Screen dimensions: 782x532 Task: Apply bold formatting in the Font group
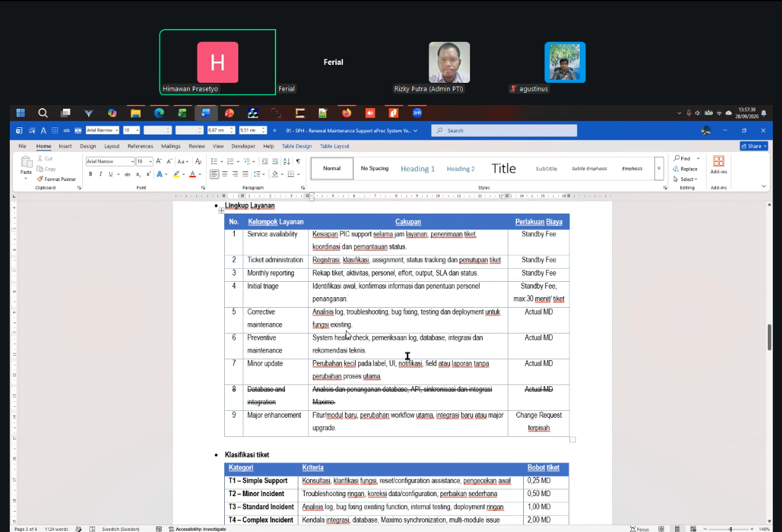tap(90, 174)
